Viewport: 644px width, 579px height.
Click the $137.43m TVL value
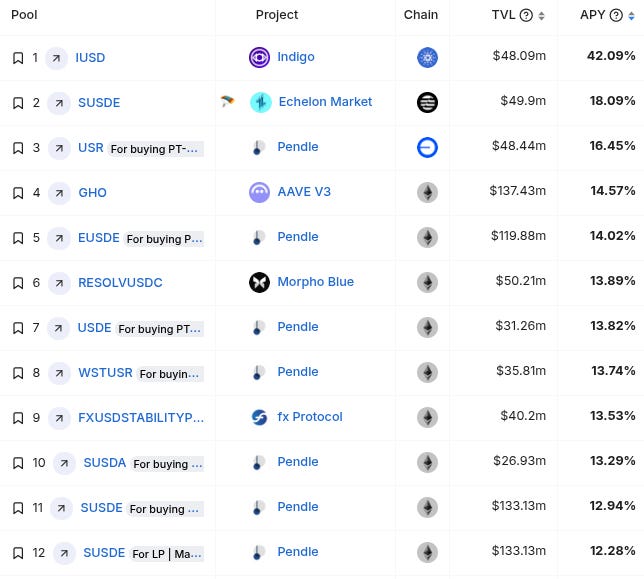pyautogui.click(x=518, y=191)
